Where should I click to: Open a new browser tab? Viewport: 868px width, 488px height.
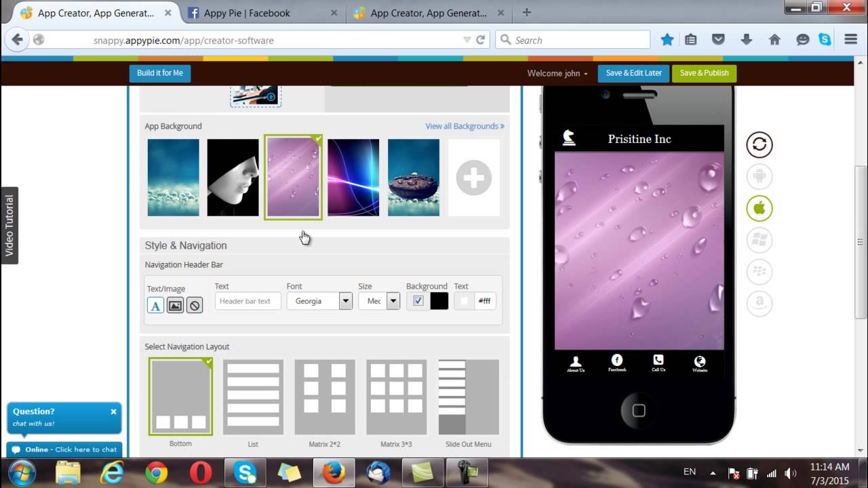[x=527, y=12]
